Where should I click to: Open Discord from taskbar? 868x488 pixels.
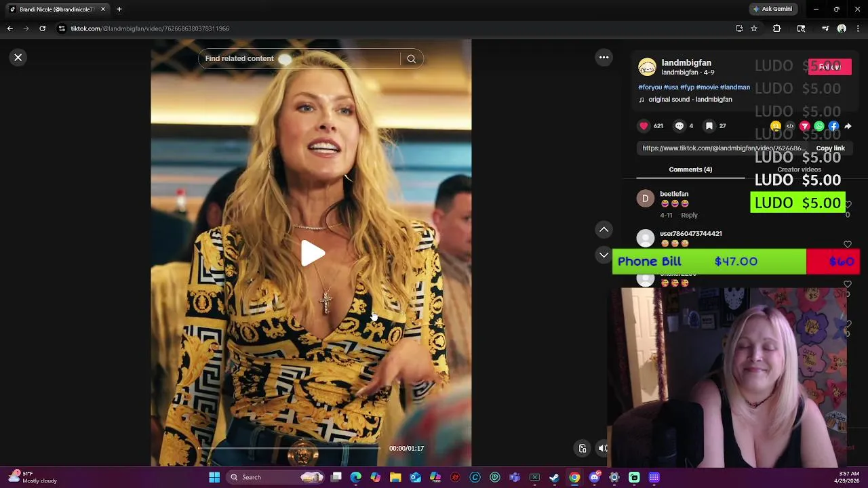(595, 477)
